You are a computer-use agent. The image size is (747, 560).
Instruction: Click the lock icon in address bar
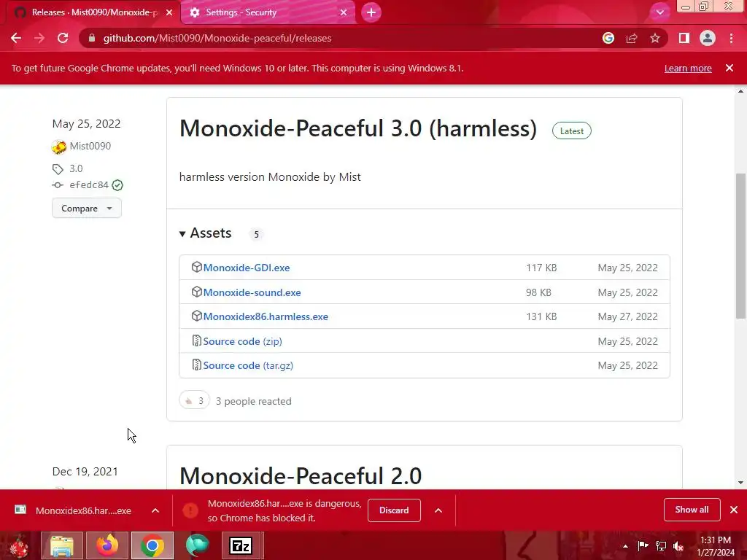click(x=92, y=38)
